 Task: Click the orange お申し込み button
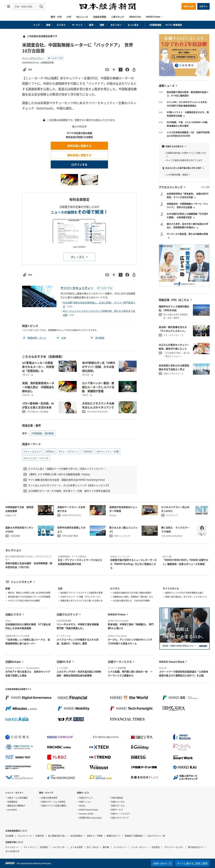[188, 6]
